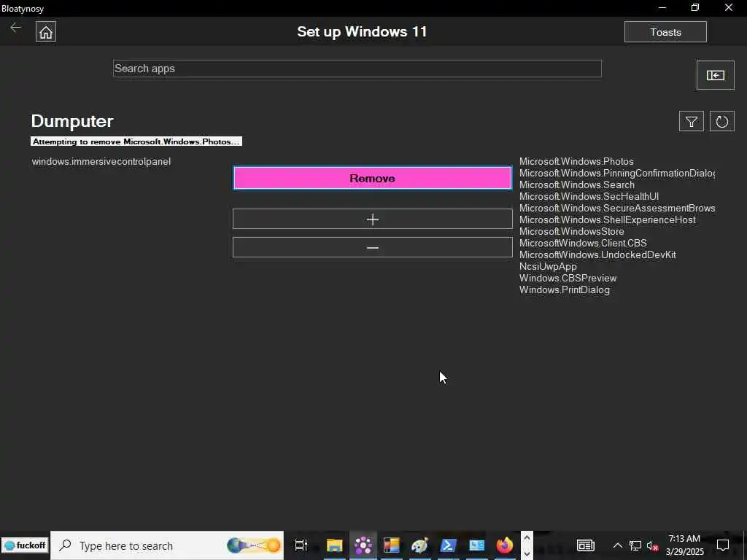The image size is (747, 560).
Task: Go back with the back arrow
Action: 16,28
